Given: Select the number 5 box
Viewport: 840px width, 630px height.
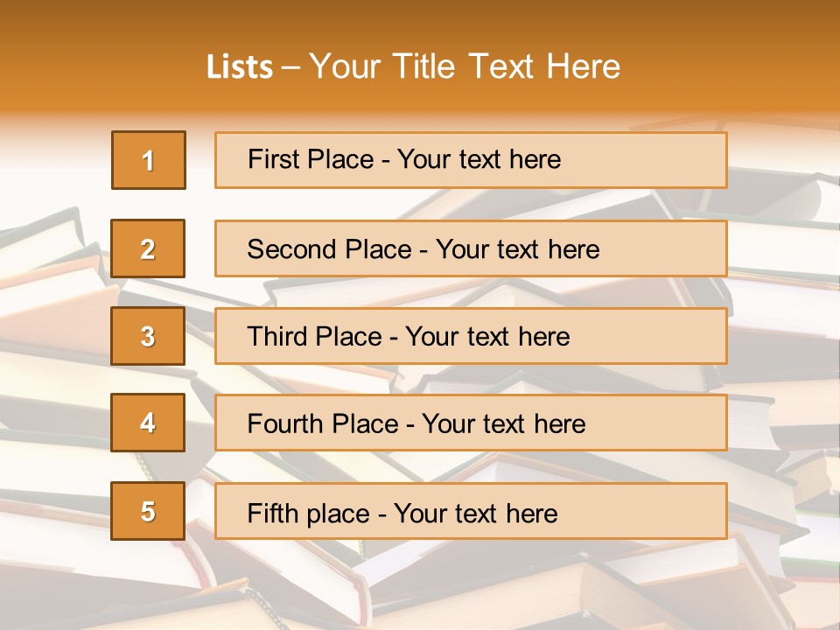Looking at the screenshot, I should pyautogui.click(x=148, y=511).
